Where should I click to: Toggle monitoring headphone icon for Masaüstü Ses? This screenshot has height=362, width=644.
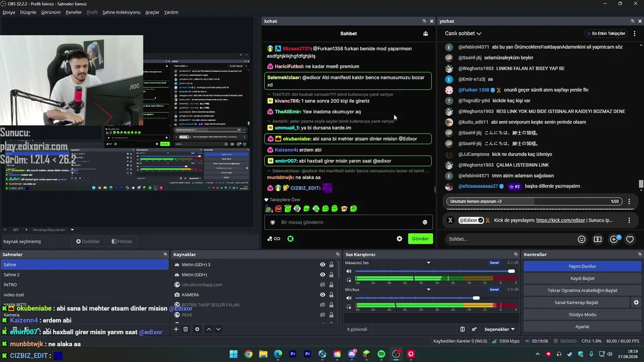[x=349, y=280]
